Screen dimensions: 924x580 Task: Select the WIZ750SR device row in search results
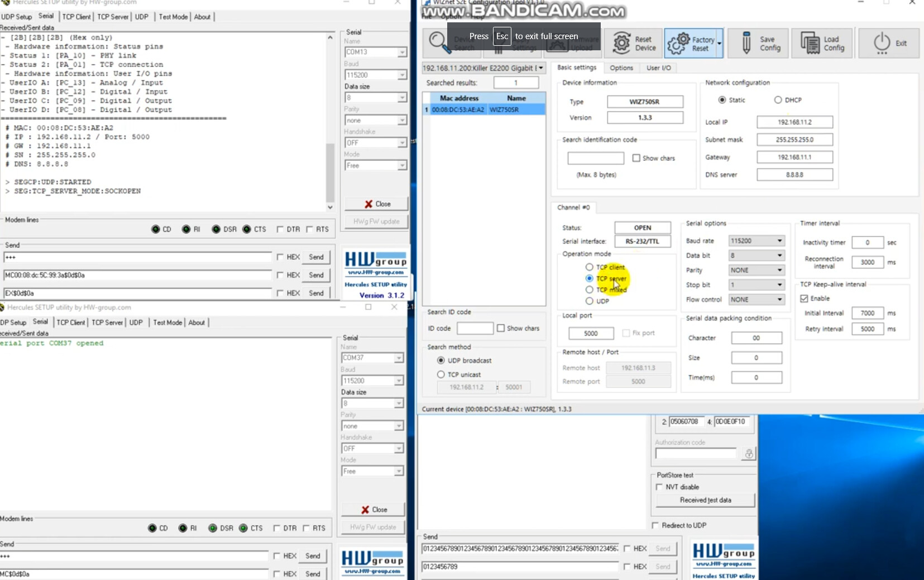pyautogui.click(x=484, y=110)
